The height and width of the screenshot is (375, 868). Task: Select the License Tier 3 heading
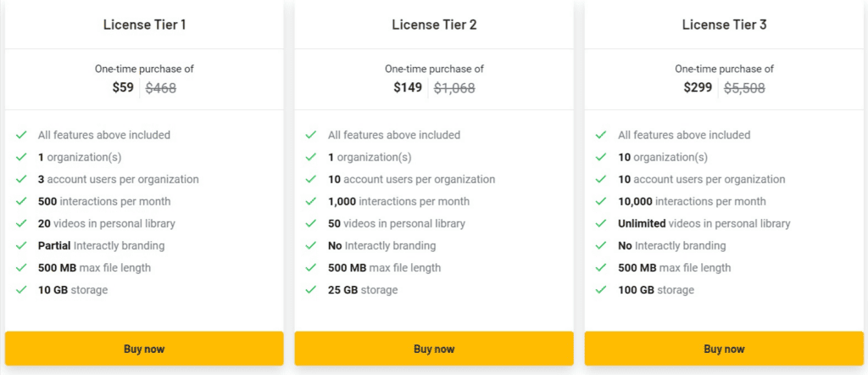[724, 25]
